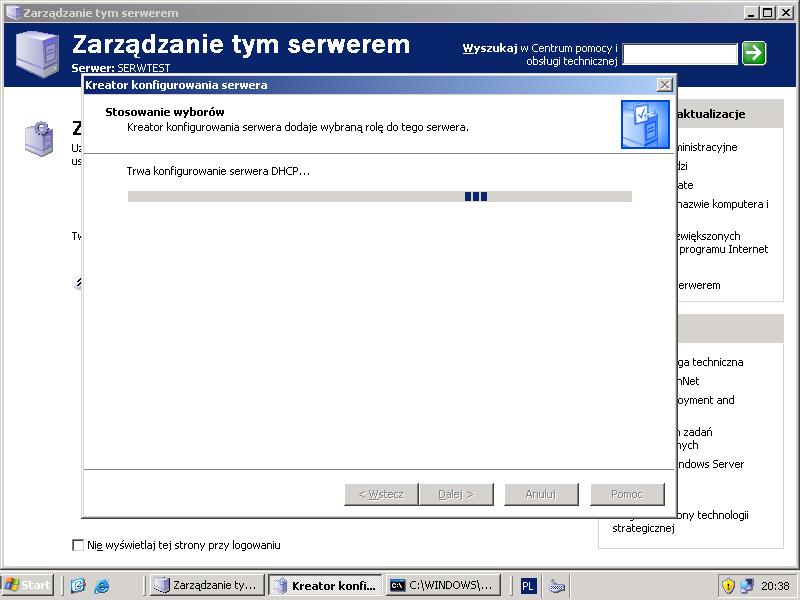Click the 'Wyszukaj' label in header
The height and width of the screenshot is (600, 800).
tap(490, 48)
